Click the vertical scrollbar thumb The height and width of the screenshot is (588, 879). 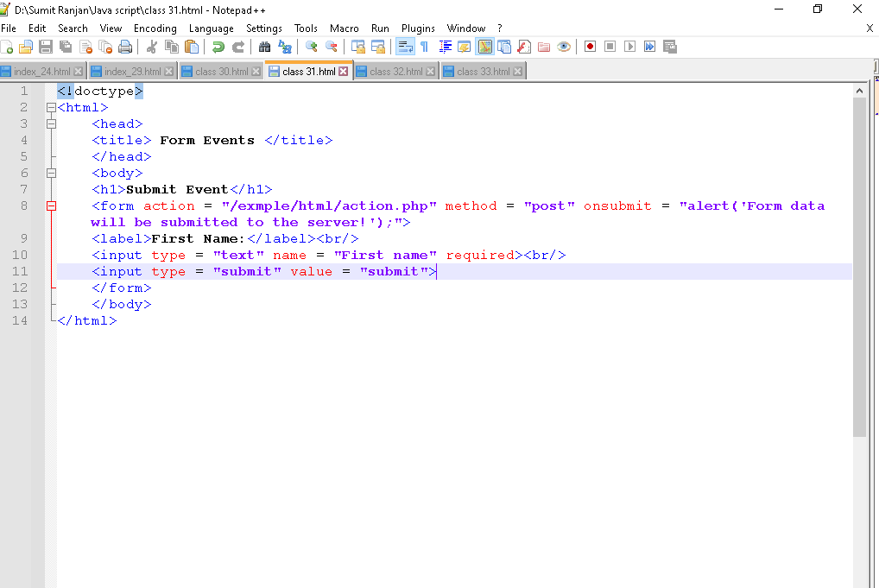click(859, 266)
